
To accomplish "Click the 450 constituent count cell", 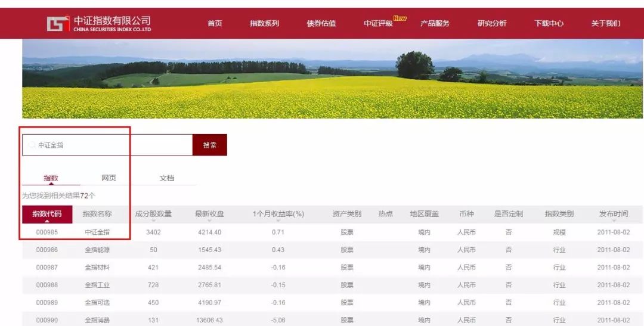I will [x=153, y=303].
